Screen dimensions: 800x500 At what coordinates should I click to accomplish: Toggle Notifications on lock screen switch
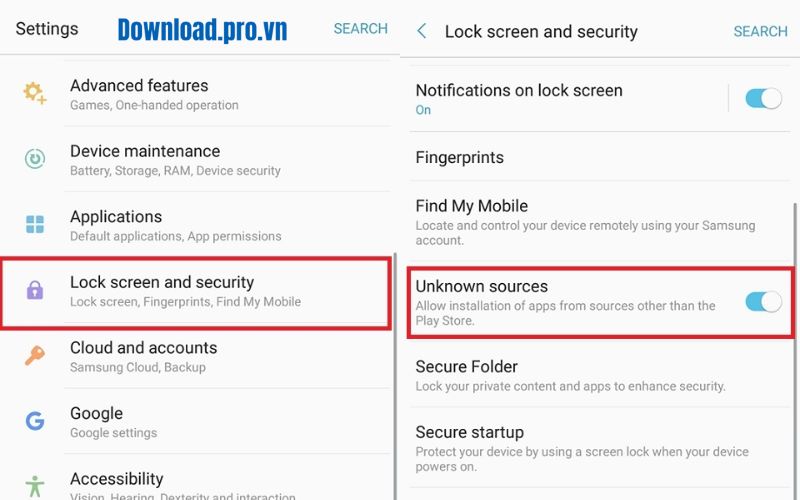(x=763, y=98)
